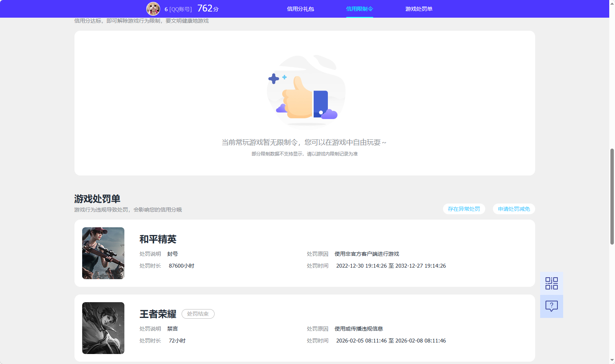The width and height of the screenshot is (615, 364).
Task: Click the user avatar in the header
Action: tap(153, 9)
